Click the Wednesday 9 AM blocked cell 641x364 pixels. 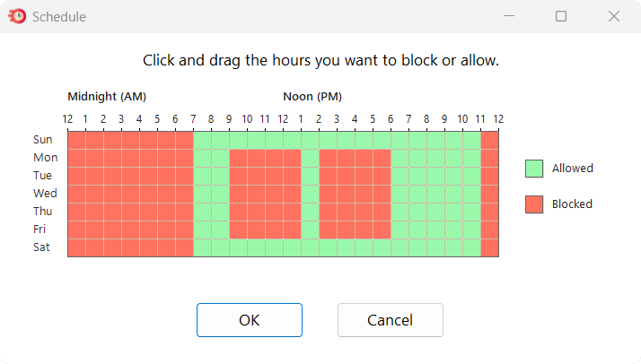pyautogui.click(x=238, y=194)
